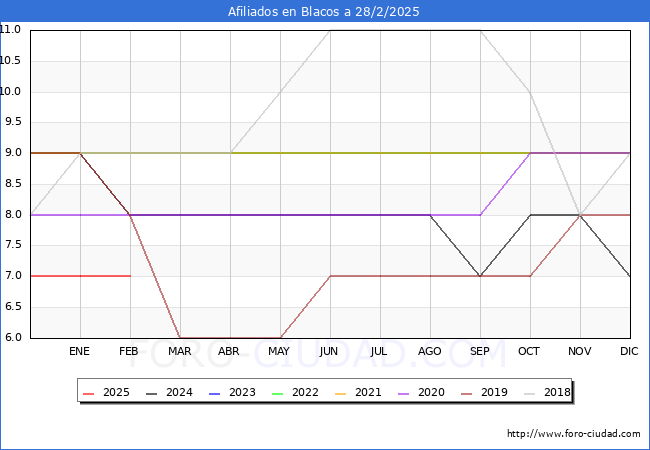Click the 2019 legend label
The height and width of the screenshot is (450, 650).
tap(494, 392)
